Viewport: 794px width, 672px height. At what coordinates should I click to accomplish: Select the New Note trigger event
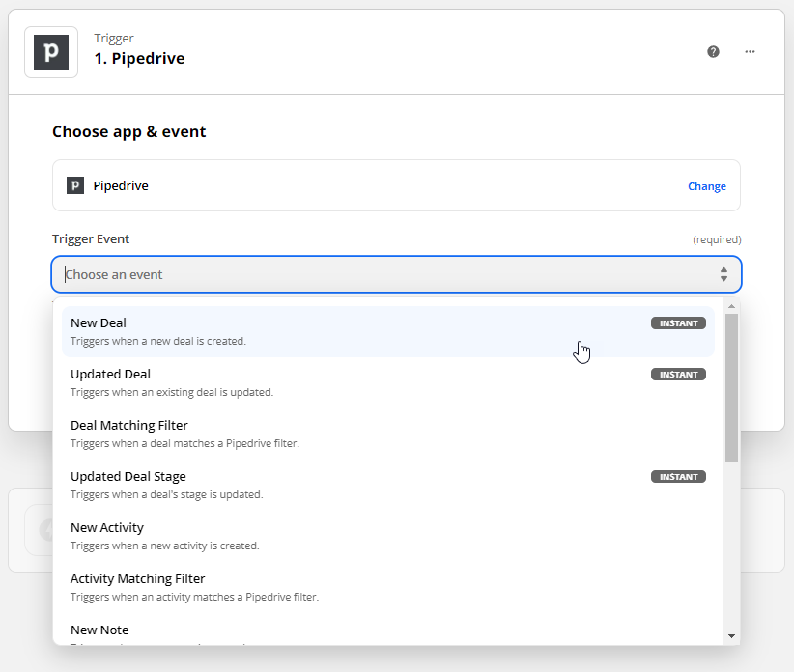290,632
